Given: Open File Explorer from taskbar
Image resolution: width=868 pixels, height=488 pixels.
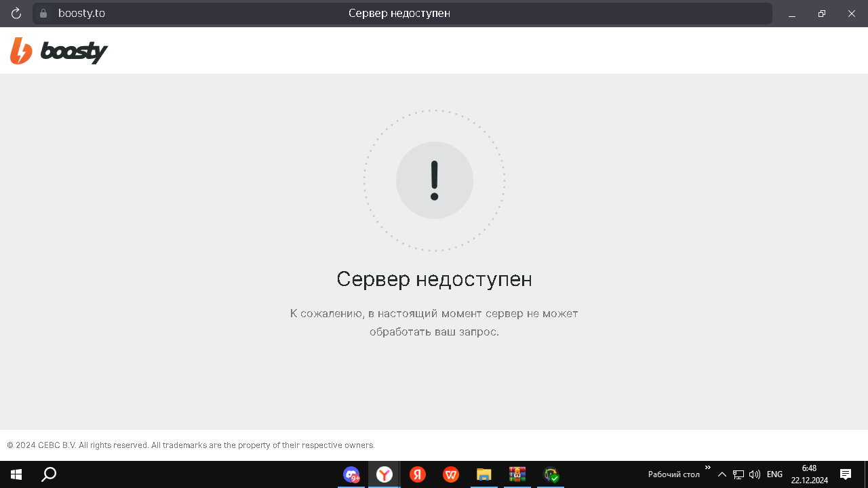Looking at the screenshot, I should click(x=484, y=474).
